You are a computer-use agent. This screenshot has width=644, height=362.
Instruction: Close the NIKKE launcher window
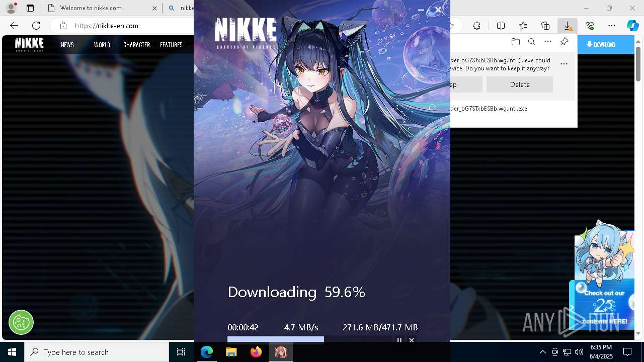click(438, 10)
